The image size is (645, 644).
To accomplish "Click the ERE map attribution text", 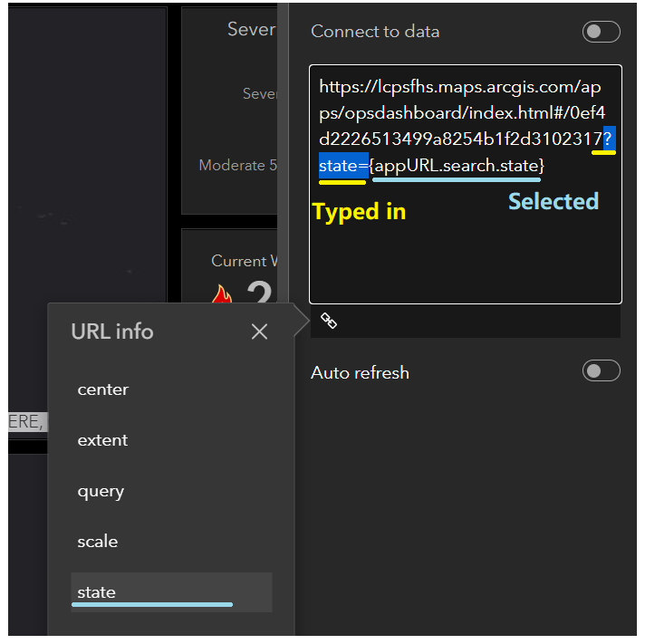I will coord(27,422).
